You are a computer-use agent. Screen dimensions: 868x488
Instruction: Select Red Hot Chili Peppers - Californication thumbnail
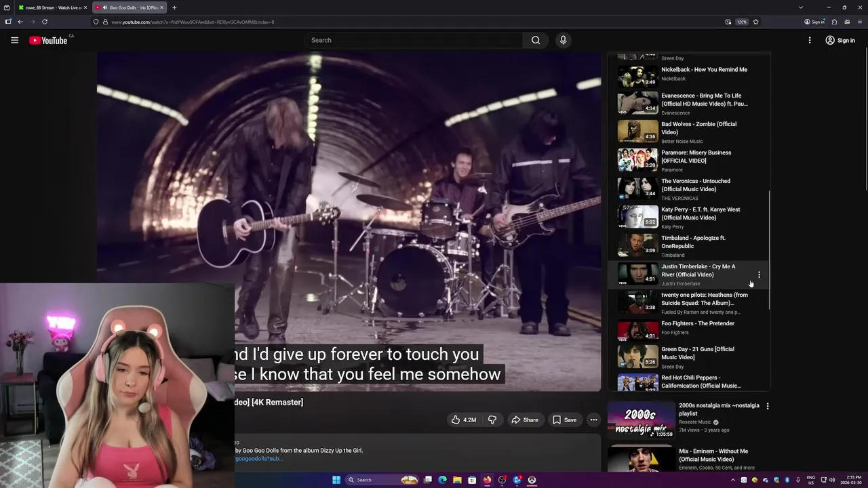tap(637, 382)
